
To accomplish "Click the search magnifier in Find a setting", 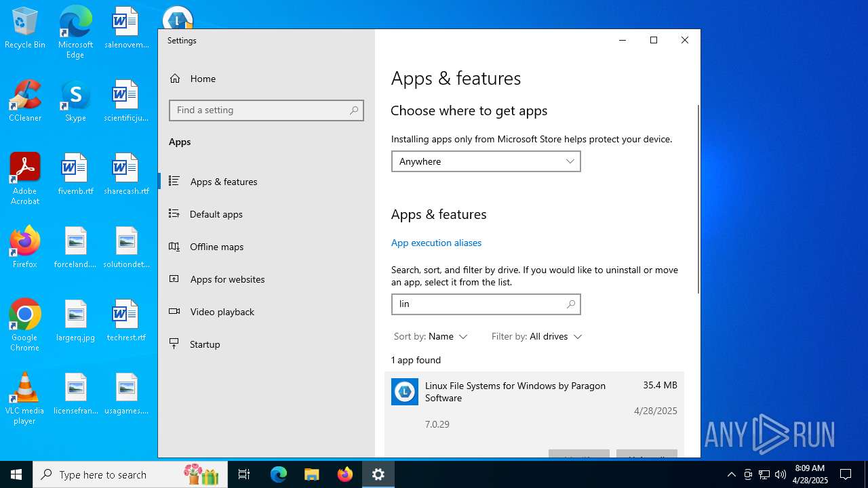I will click(354, 110).
